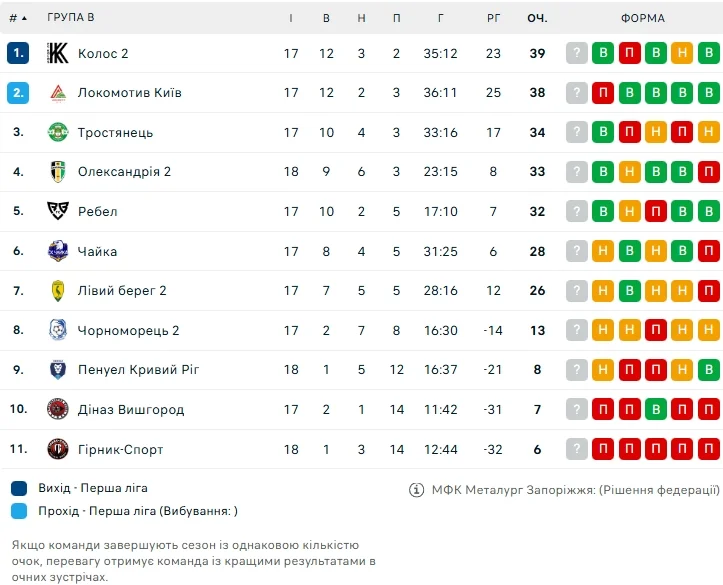This screenshot has width=723, height=585.
Task: Open the Гірник-Спорт team link
Action: pos(120,449)
